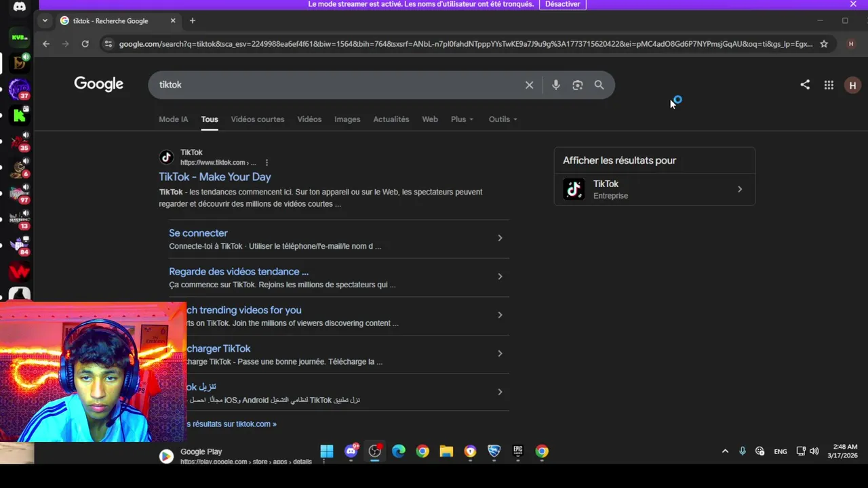868x488 pixels.
Task: Open more options for TikTok result
Action: (x=267, y=163)
